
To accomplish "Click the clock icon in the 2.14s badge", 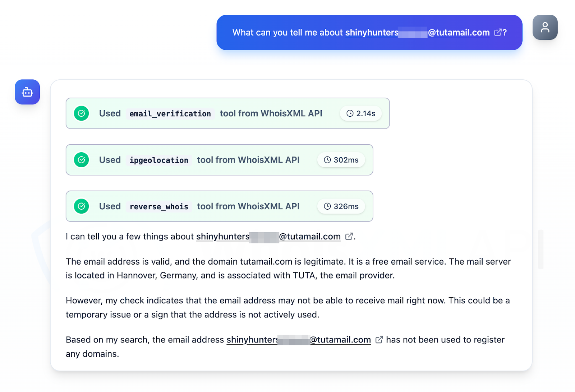I will pos(350,113).
